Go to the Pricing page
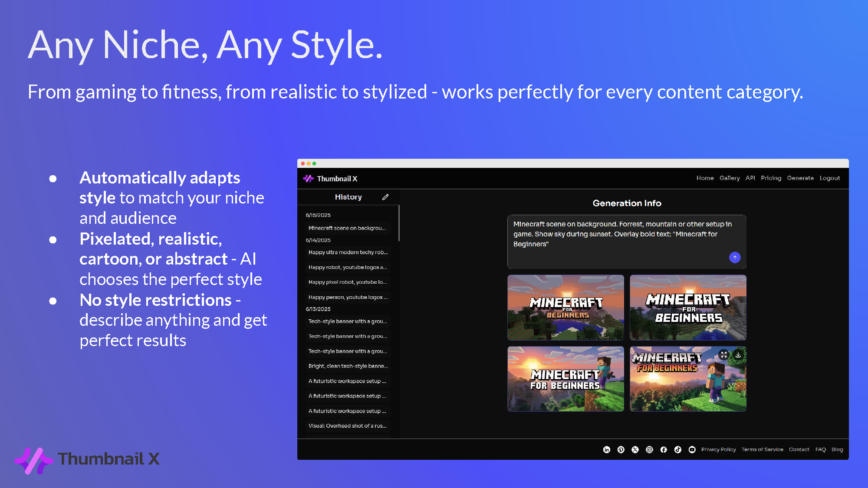 tap(771, 178)
